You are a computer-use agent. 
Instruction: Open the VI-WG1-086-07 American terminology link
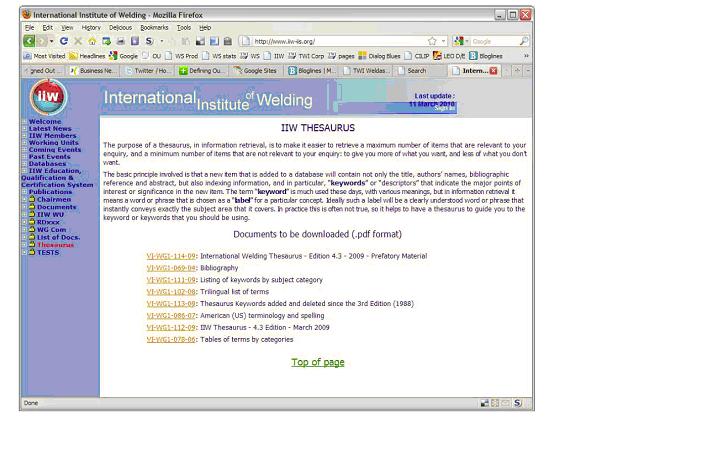point(171,316)
